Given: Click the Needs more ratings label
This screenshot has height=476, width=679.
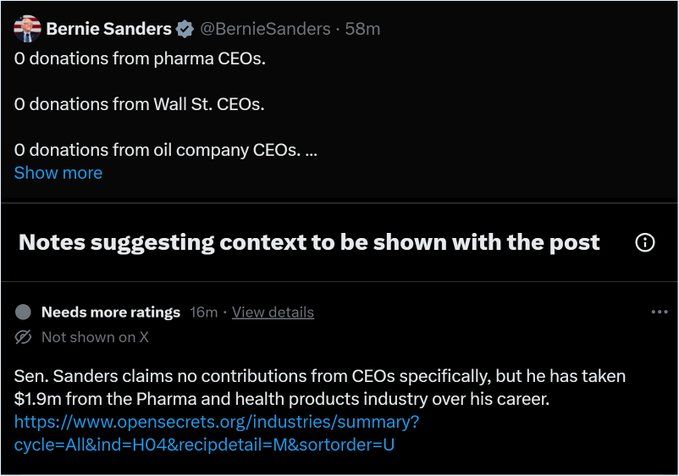Looking at the screenshot, I should (110, 312).
